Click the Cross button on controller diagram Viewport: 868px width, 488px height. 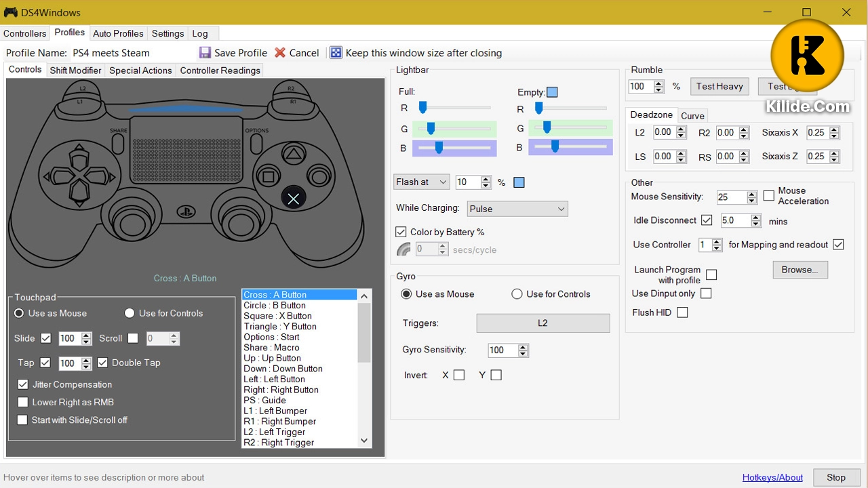[x=293, y=199]
